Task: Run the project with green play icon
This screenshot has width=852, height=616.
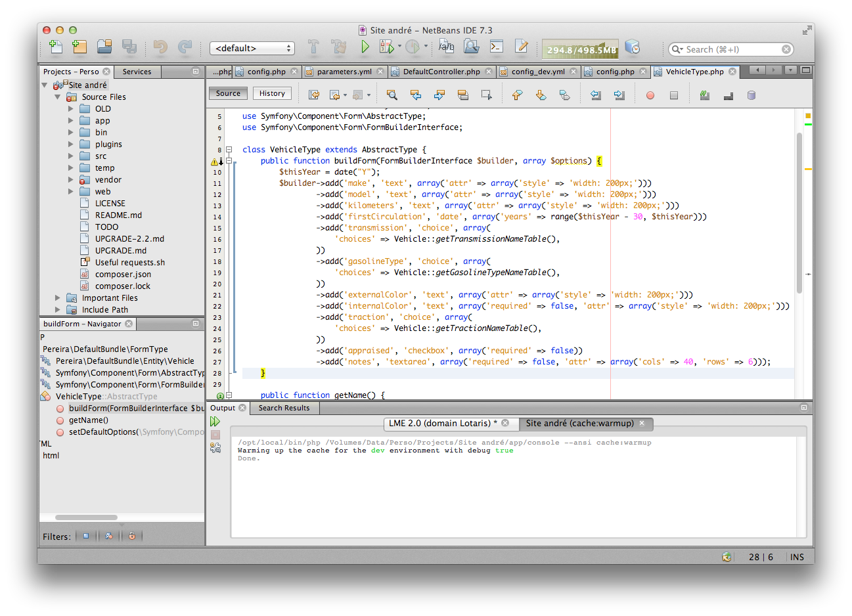Action: pyautogui.click(x=365, y=47)
